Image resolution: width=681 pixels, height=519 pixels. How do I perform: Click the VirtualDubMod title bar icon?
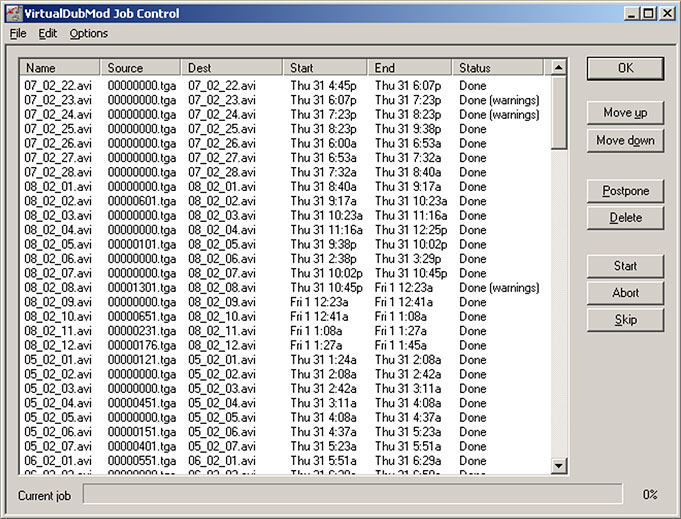click(12, 13)
